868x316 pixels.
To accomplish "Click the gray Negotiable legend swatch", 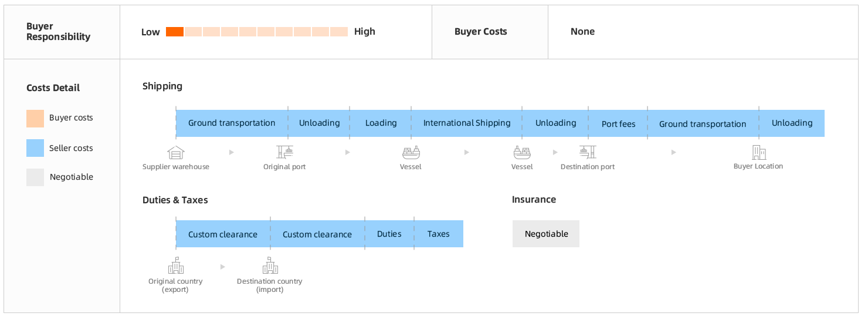I will tap(35, 177).
